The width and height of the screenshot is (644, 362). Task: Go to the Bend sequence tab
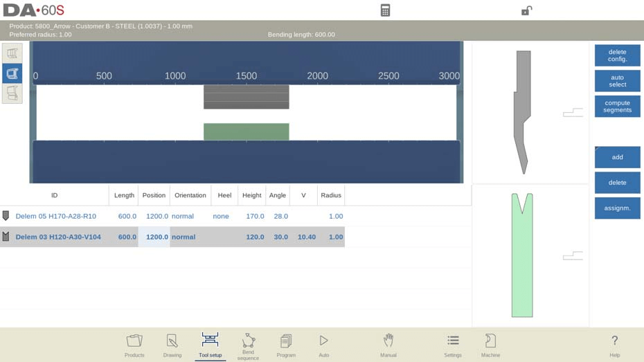(x=248, y=345)
